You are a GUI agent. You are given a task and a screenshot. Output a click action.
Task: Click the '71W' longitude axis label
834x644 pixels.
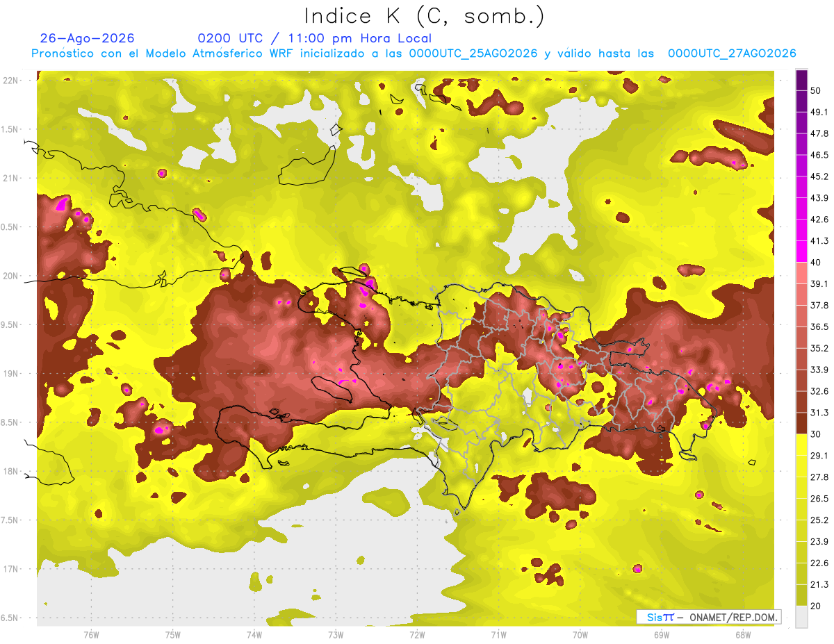coord(498,635)
